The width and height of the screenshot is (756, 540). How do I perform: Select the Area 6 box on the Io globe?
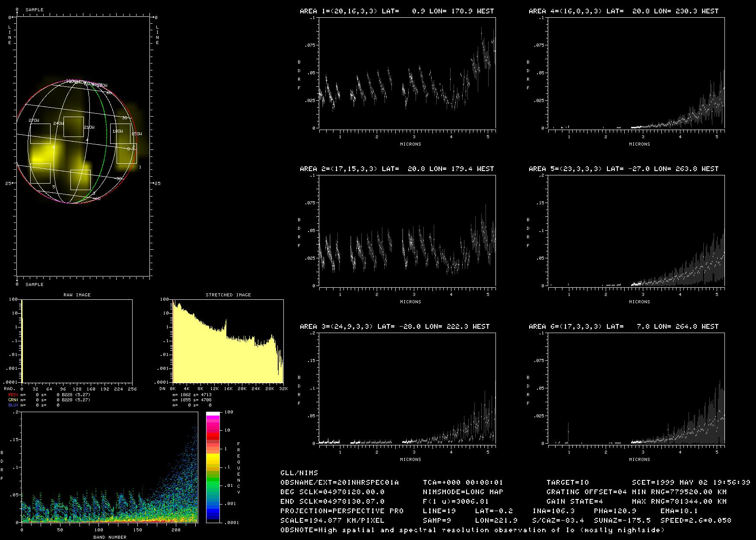click(40, 133)
